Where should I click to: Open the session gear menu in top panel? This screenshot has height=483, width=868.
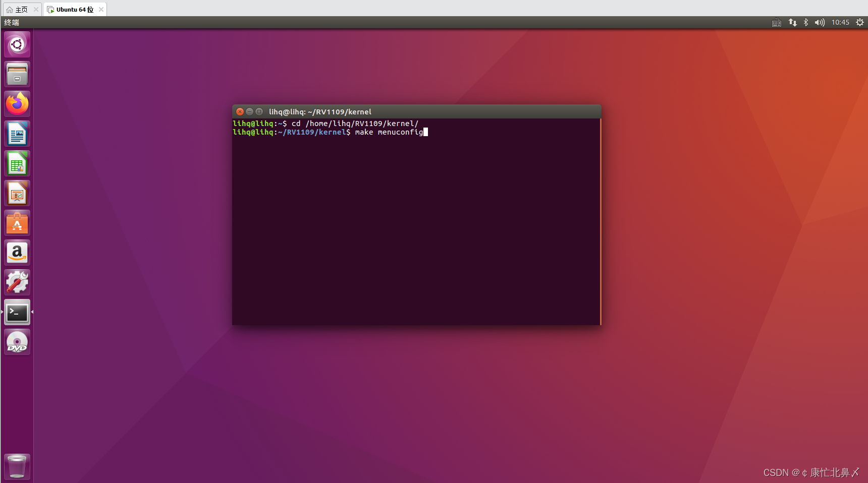tap(860, 22)
